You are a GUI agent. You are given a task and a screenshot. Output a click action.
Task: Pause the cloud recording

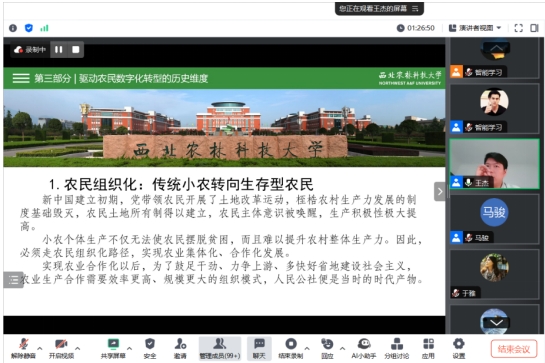58,50
